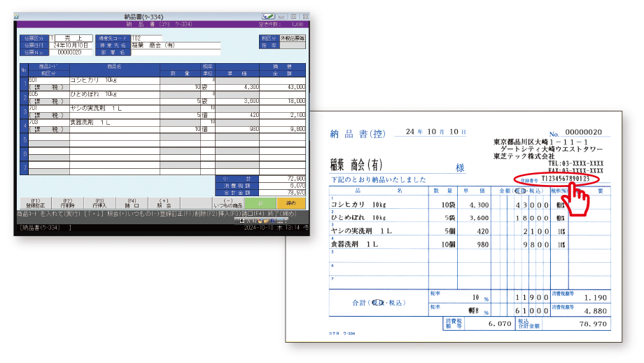Click the 空き件数 1,000 indicator
Screen dimensions: 644x363
281,25
